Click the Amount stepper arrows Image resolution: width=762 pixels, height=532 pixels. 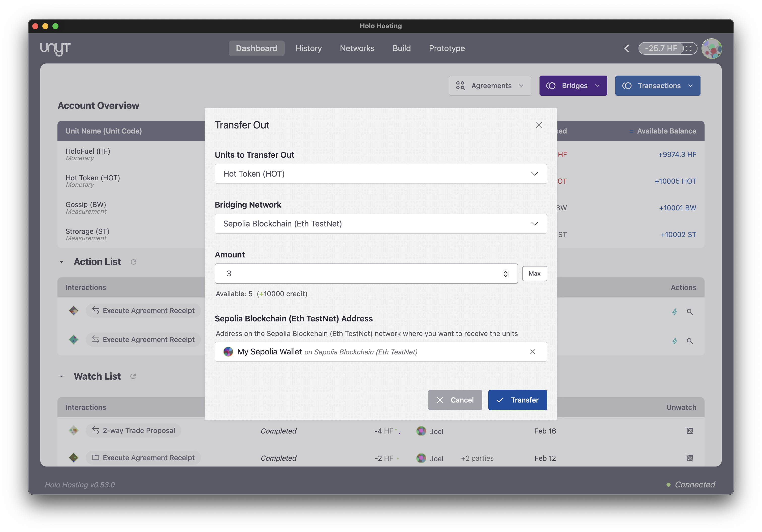tap(505, 274)
